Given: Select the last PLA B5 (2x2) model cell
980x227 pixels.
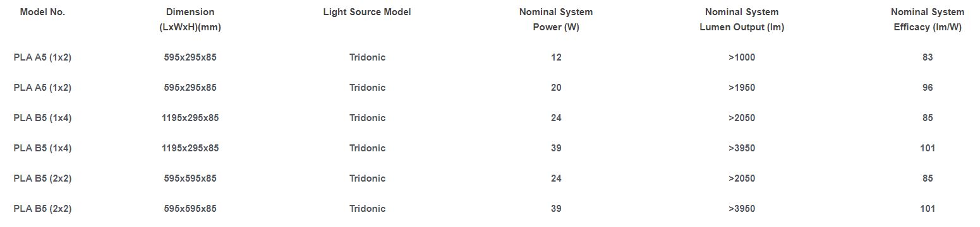Looking at the screenshot, I should (42, 209).
